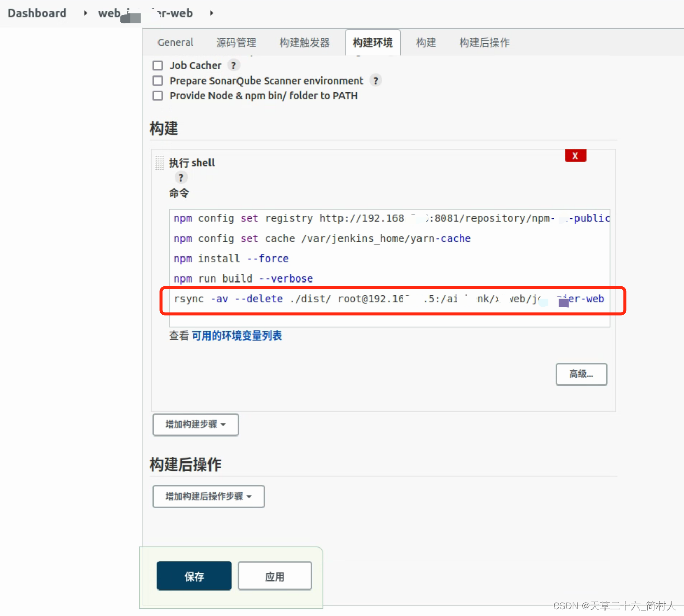Switch to the 构建触发器 tab
684x616 pixels.
coord(305,42)
